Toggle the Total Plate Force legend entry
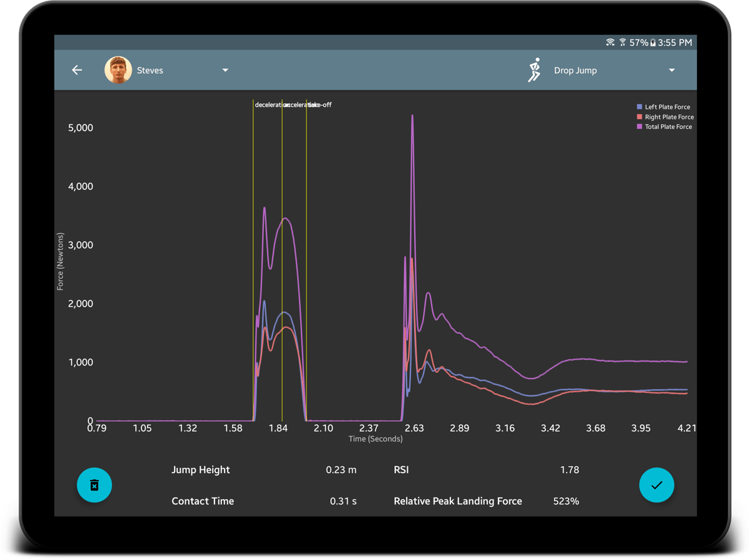 668,127
